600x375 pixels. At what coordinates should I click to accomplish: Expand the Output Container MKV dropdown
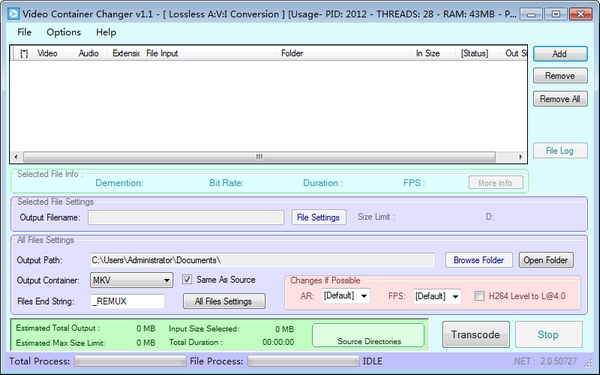click(131, 280)
